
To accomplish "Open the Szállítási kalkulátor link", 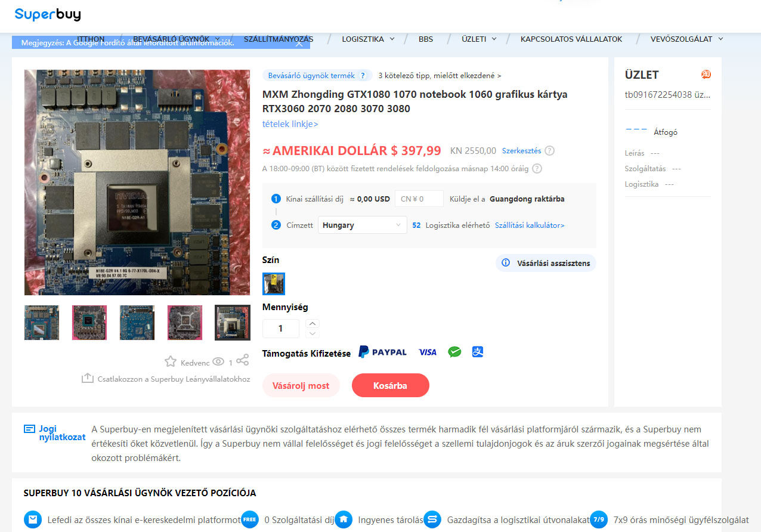I will [x=530, y=225].
